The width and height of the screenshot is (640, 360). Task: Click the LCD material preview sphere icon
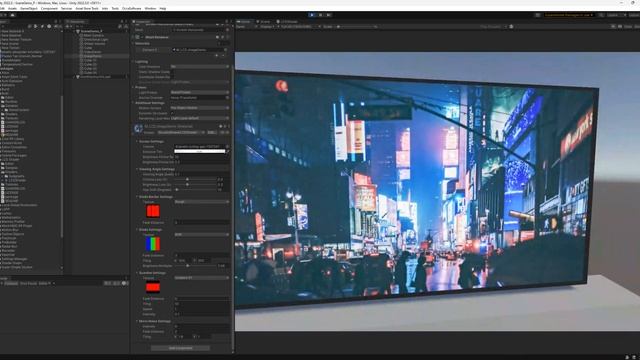click(x=138, y=129)
